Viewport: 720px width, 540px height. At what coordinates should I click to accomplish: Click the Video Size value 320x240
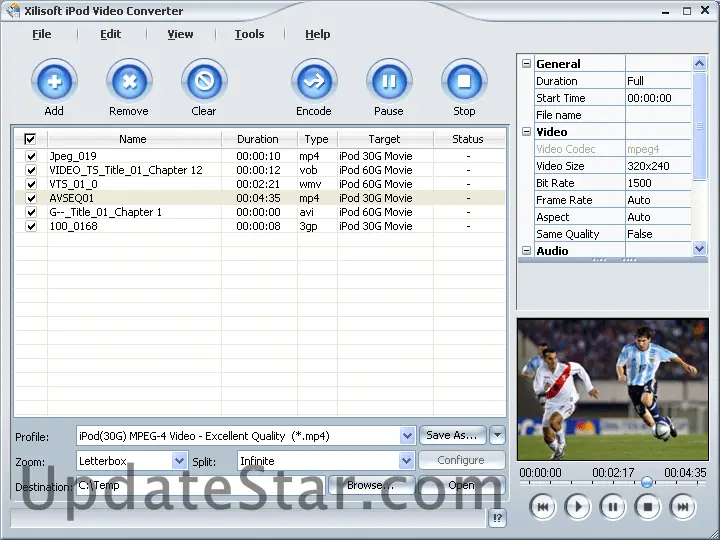click(x=648, y=166)
